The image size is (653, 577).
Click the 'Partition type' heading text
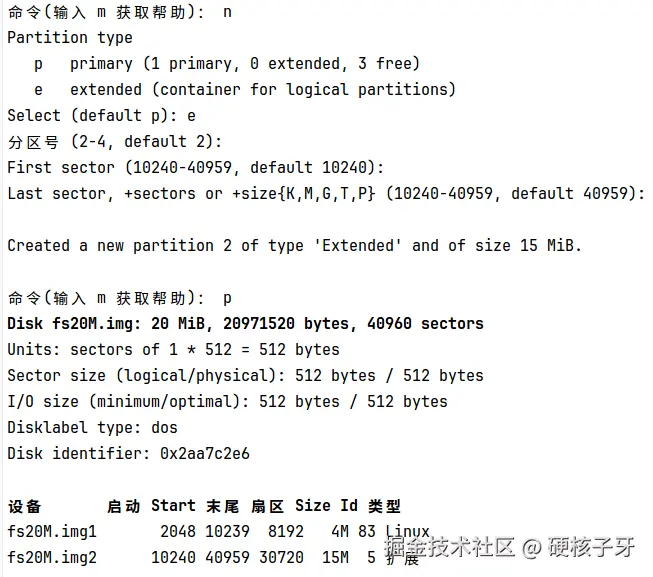pyautogui.click(x=70, y=37)
